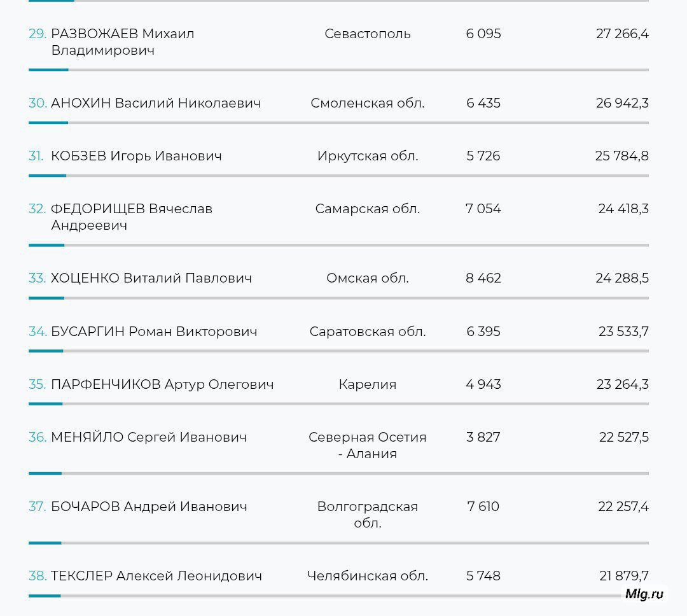Open the Mlg.ru watermark link
Viewport: 687px width, 616px height.
(x=644, y=594)
